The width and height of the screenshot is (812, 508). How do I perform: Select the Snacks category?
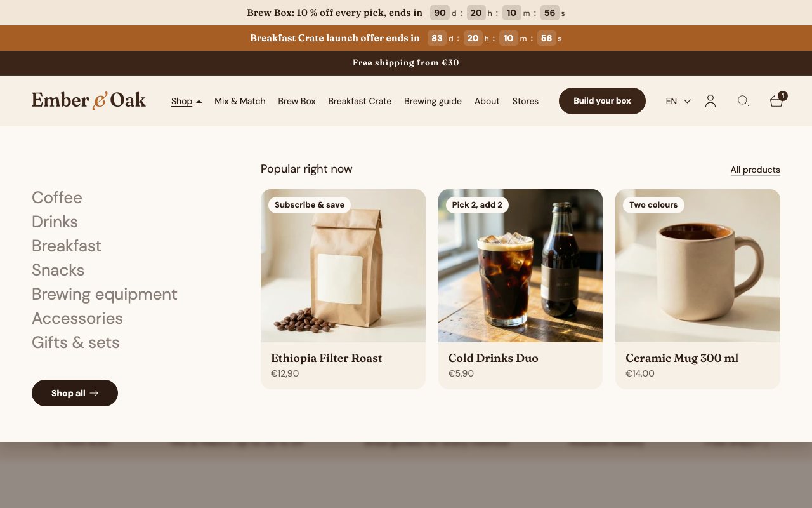pyautogui.click(x=58, y=270)
